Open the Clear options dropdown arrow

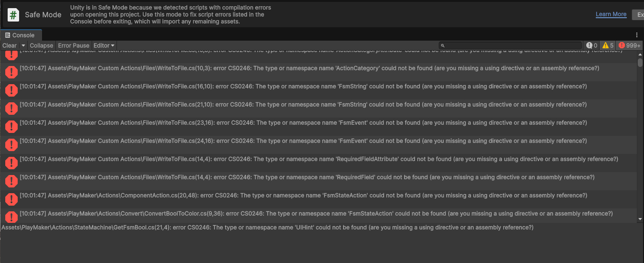coord(23,45)
